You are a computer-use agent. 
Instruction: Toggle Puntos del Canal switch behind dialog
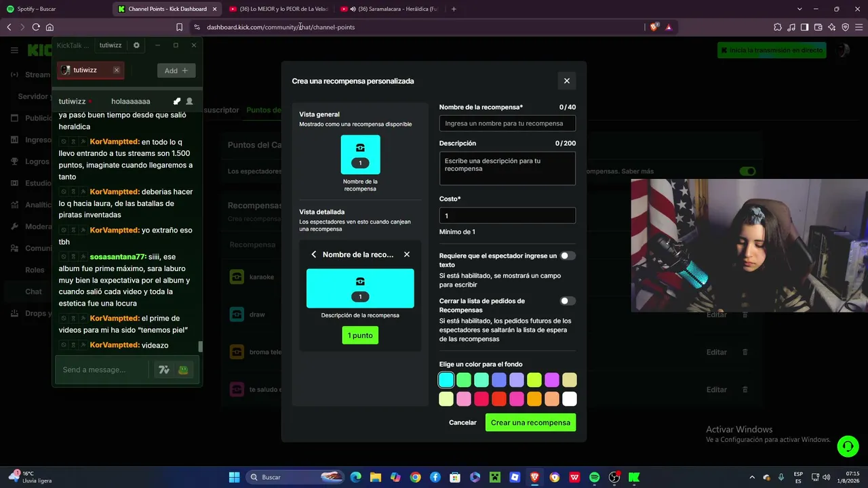pyautogui.click(x=747, y=171)
